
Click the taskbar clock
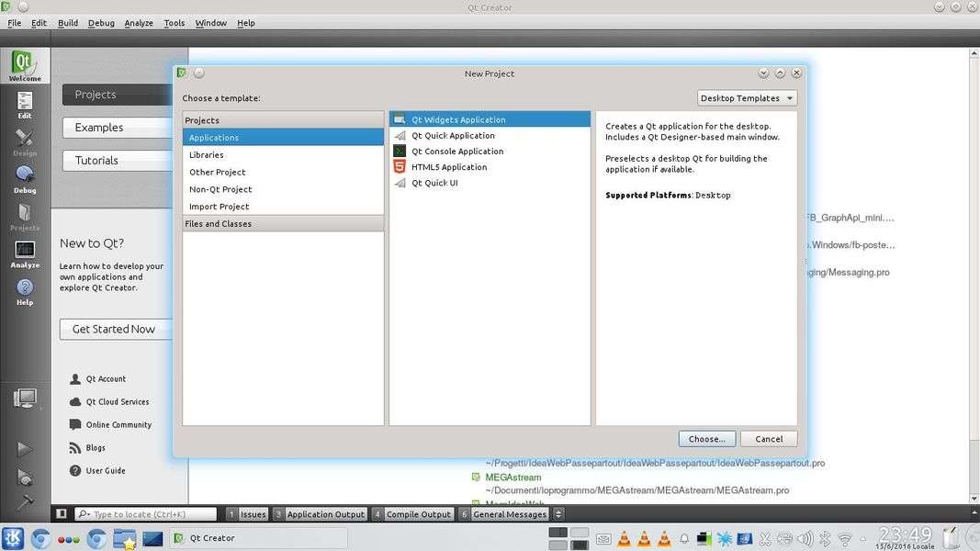905,537
